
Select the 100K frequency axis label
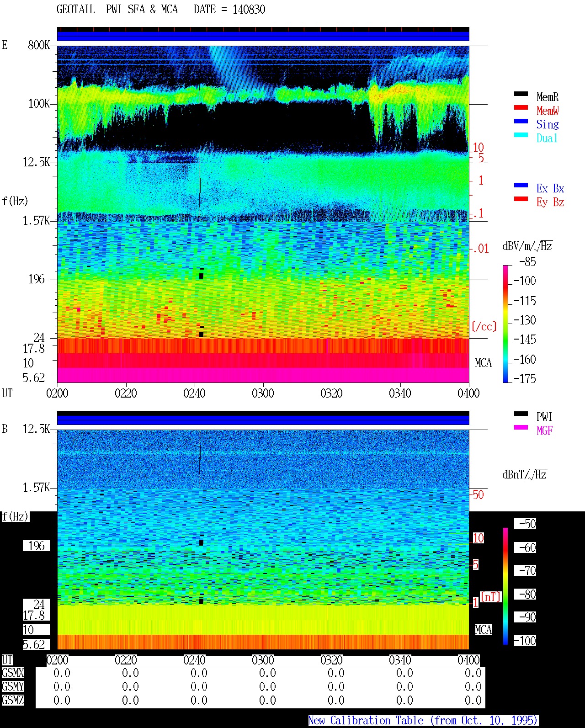[x=38, y=104]
